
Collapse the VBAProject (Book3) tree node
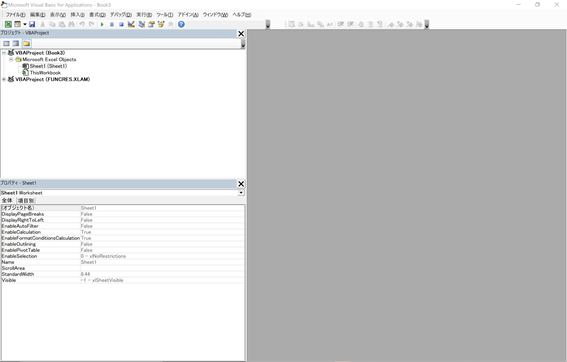(4, 53)
